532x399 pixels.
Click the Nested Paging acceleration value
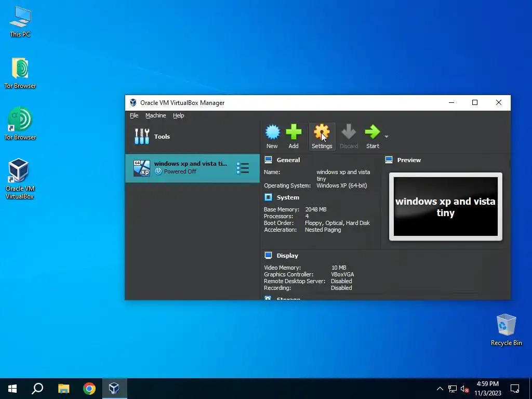[323, 230]
